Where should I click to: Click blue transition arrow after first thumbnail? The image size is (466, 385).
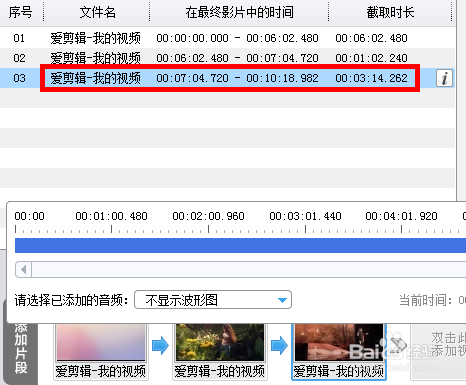[x=160, y=345]
